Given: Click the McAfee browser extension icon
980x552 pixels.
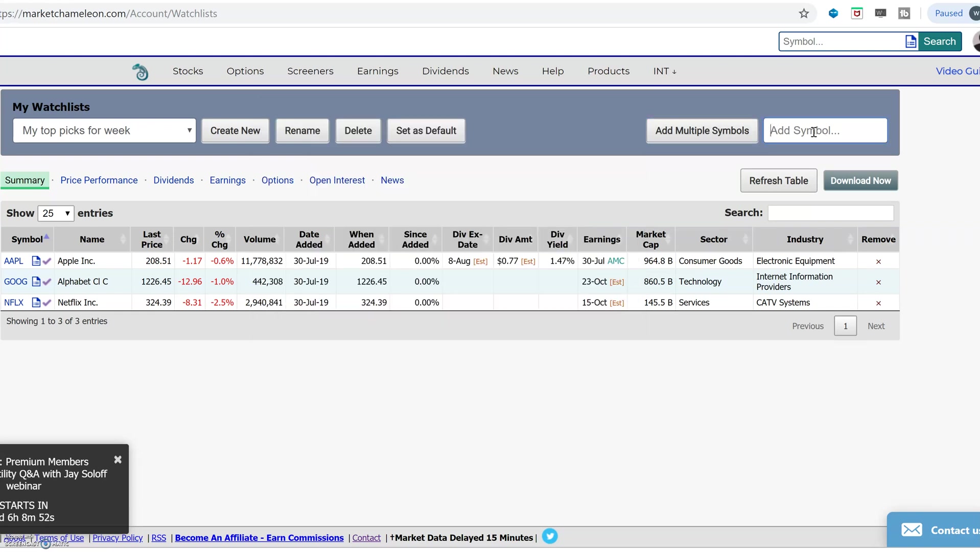Looking at the screenshot, I should (x=857, y=13).
